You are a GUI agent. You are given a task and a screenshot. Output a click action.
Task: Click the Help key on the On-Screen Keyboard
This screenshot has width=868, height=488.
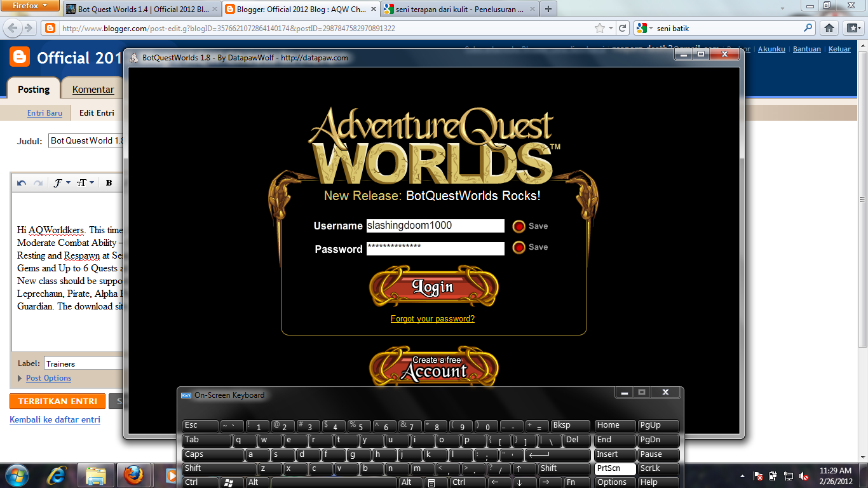click(x=658, y=482)
